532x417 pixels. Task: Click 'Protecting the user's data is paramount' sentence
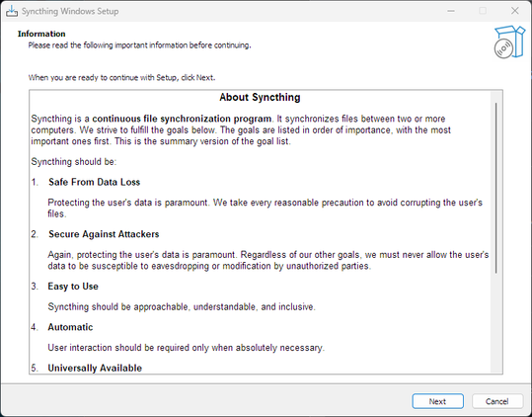[265, 208]
